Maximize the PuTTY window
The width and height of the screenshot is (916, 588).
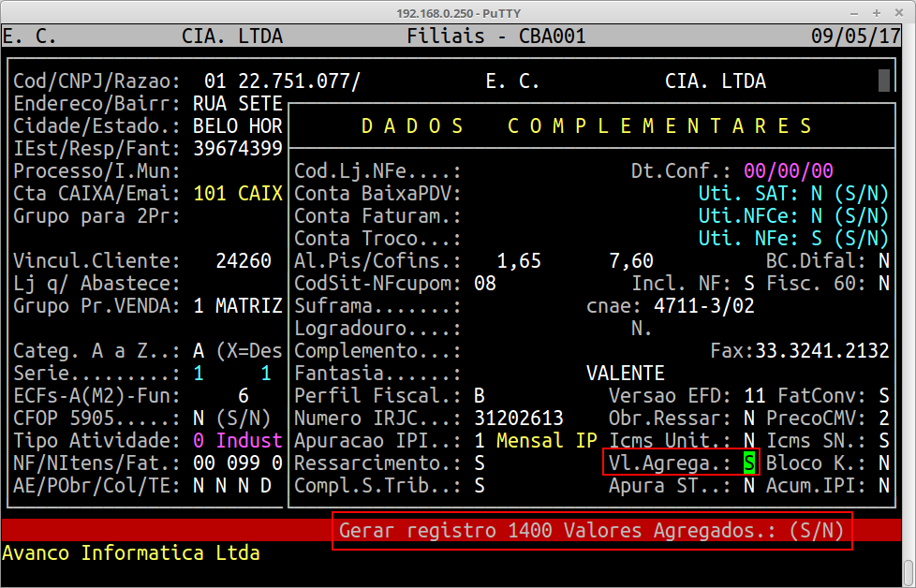877,13
